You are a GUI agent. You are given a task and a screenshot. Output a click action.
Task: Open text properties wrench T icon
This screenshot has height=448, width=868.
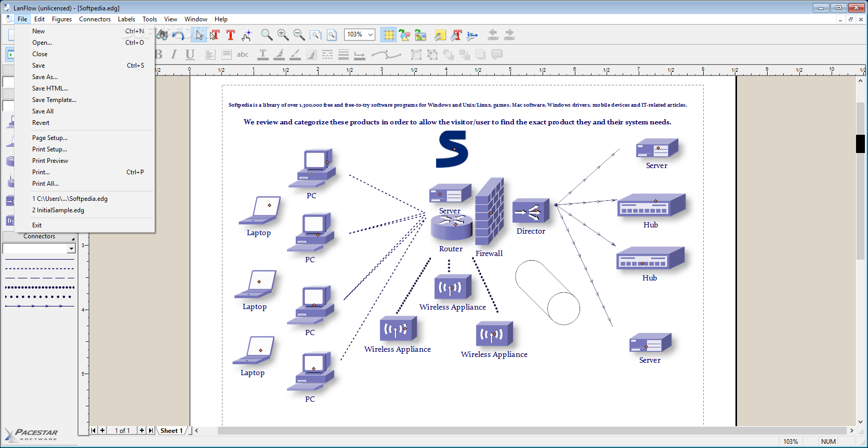click(456, 35)
